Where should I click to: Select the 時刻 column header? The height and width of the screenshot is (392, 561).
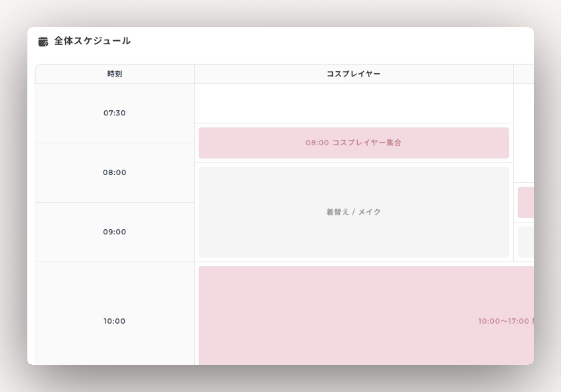point(114,73)
